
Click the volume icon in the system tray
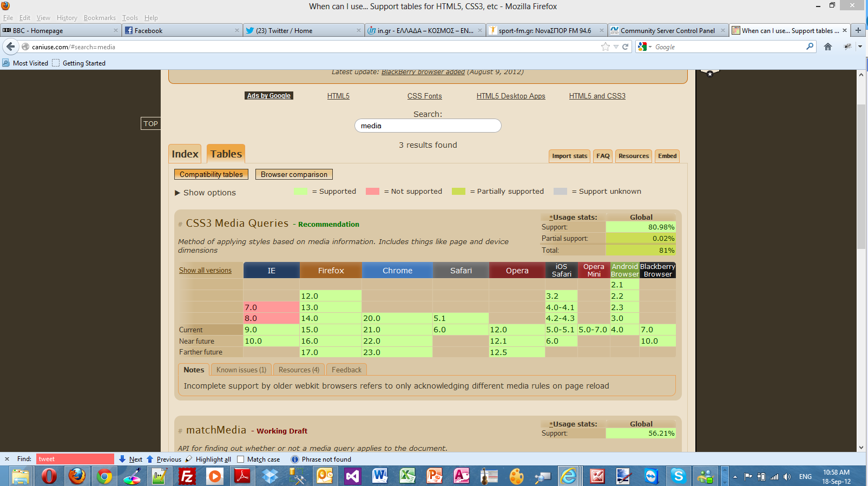pyautogui.click(x=787, y=477)
